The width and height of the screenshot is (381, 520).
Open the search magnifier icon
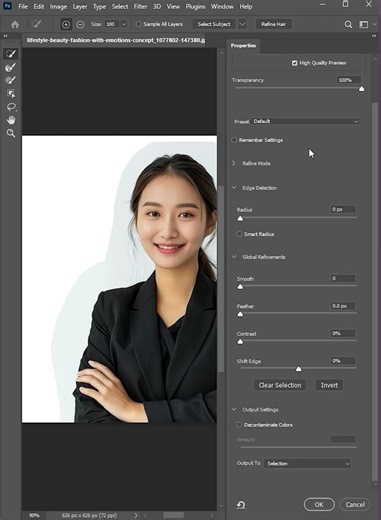(x=348, y=24)
